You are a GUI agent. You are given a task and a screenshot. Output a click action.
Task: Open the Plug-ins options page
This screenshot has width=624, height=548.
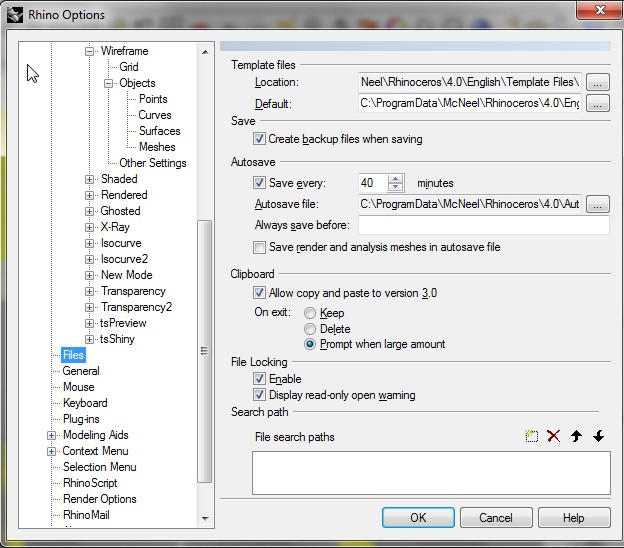[x=81, y=419]
